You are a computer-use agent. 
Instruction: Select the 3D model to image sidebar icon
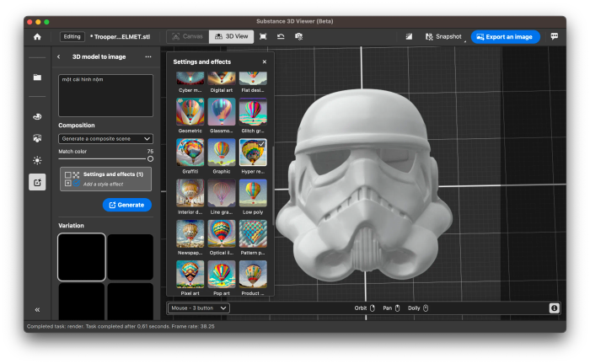[37, 182]
